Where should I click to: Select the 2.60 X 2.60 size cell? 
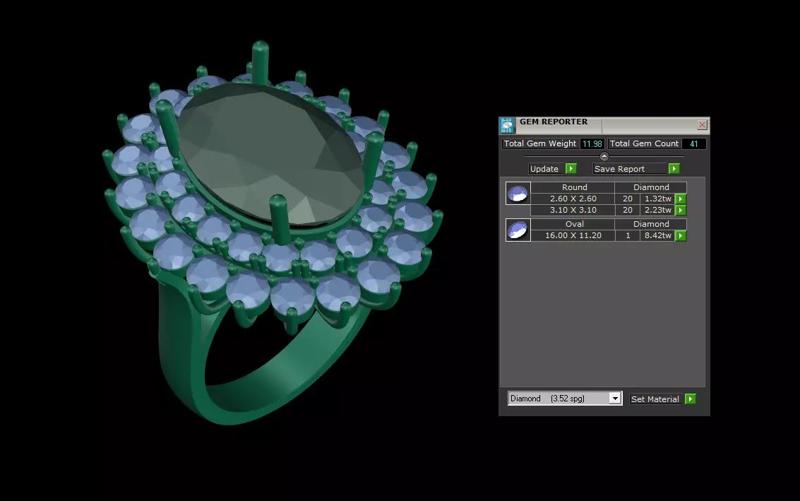point(573,199)
